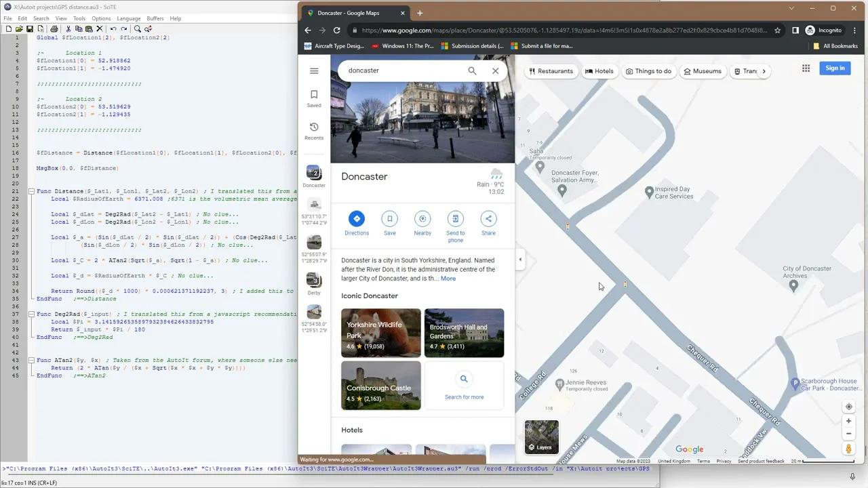Viewport: 868px width, 488px height.
Task: Filter map by Museums chip
Action: (x=703, y=71)
